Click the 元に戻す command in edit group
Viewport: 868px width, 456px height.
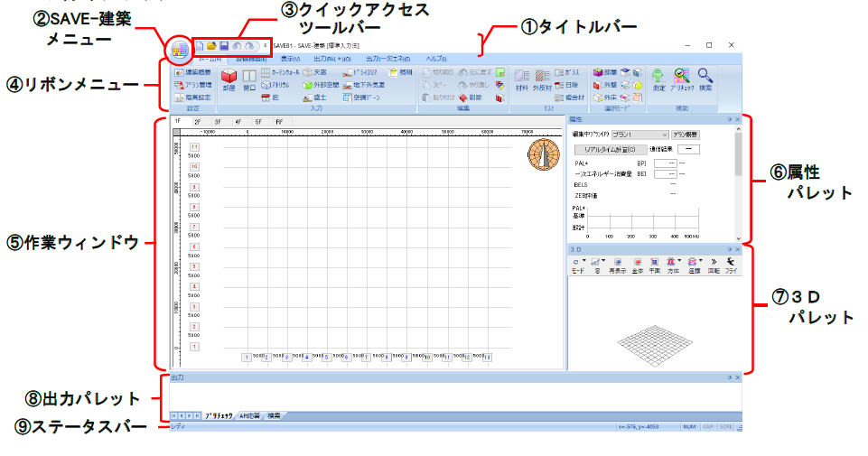(x=475, y=72)
